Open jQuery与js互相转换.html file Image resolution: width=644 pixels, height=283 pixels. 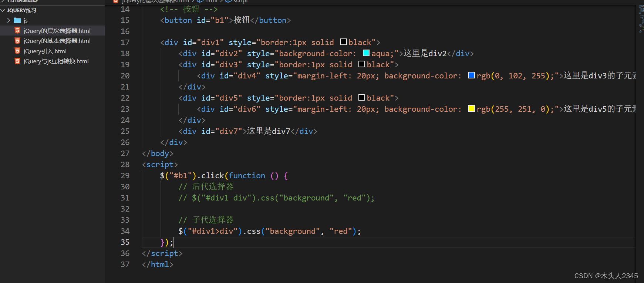pos(56,61)
